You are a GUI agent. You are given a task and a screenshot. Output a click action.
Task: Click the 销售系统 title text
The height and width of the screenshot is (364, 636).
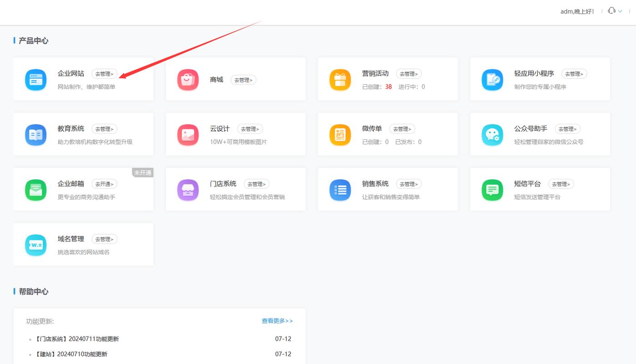click(x=375, y=183)
